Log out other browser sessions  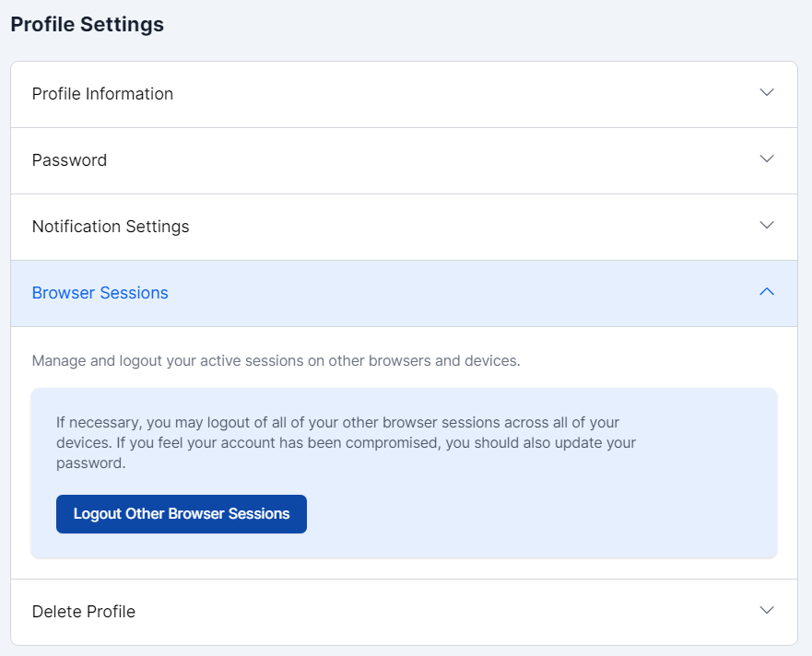click(x=182, y=514)
